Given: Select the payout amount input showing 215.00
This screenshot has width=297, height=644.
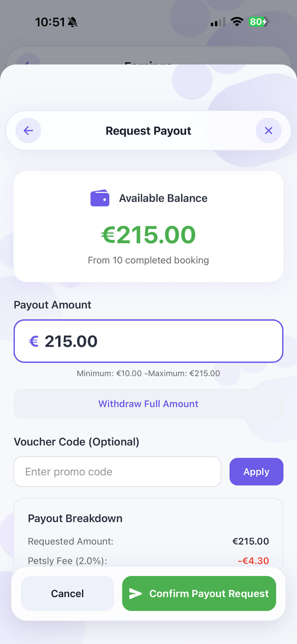Looking at the screenshot, I should [148, 341].
